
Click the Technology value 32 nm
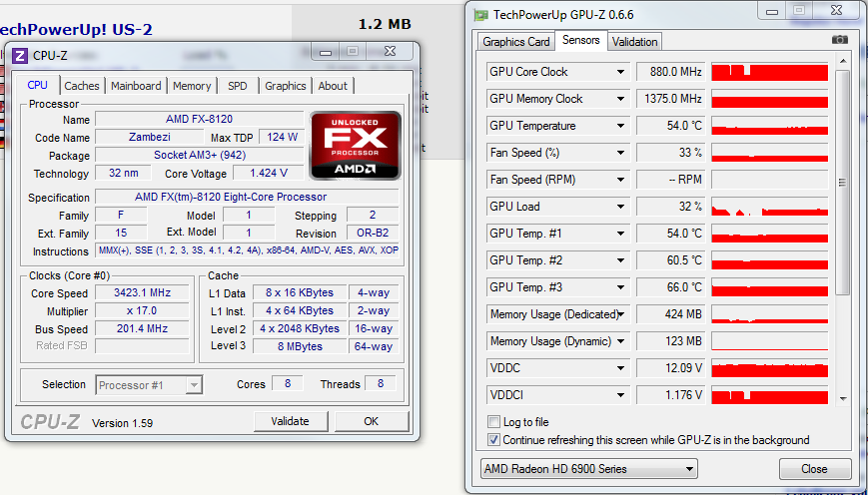click(x=124, y=173)
